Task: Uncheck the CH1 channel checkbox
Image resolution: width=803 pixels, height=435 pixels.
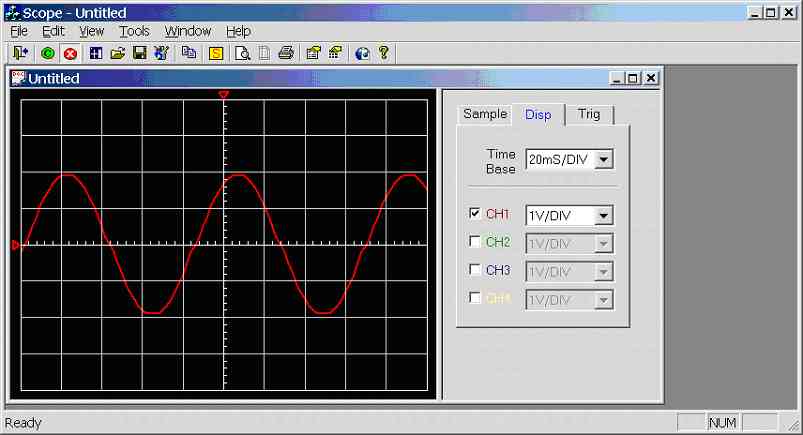Action: point(475,214)
